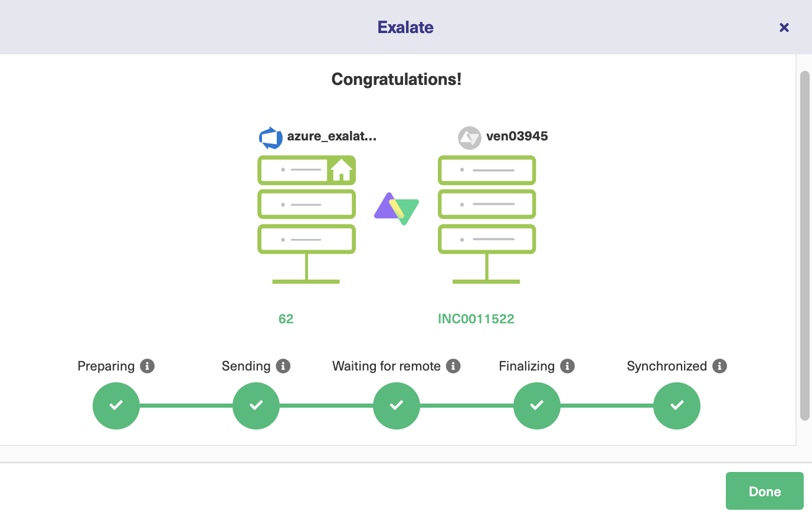Show info for the Preparing step
This screenshot has height=518, width=812.
tap(148, 366)
